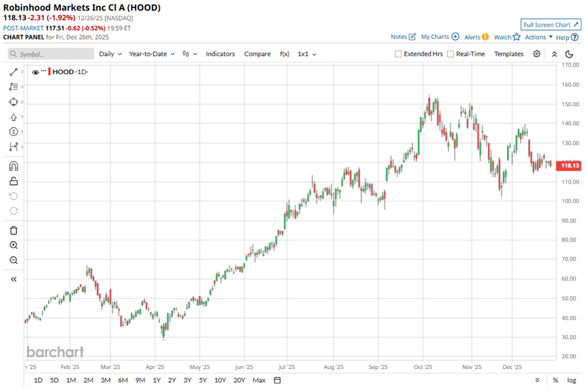Screen dimensions: 587x392
Task: Tick the Real-Time checkbox
Action: pyautogui.click(x=451, y=54)
